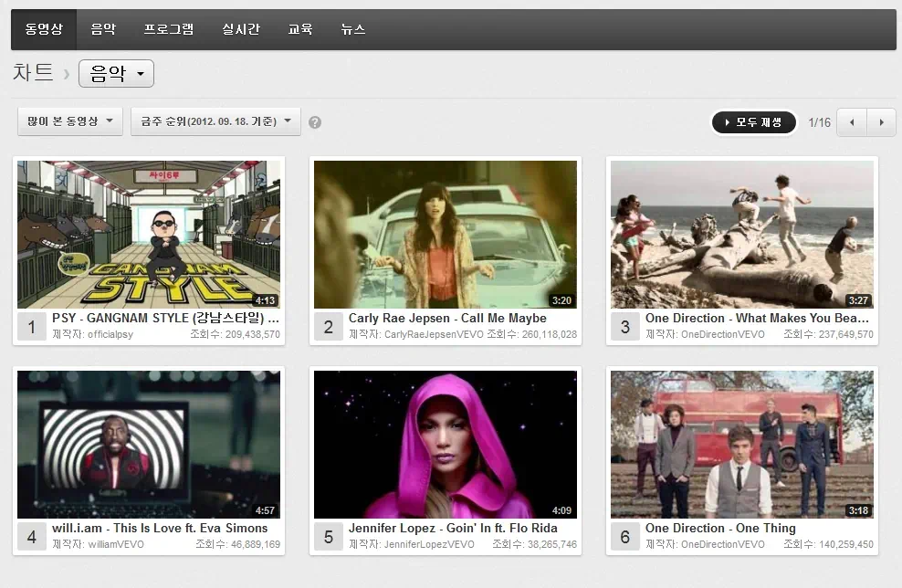Open the 금주 순위 date range dropdown

tap(215, 121)
